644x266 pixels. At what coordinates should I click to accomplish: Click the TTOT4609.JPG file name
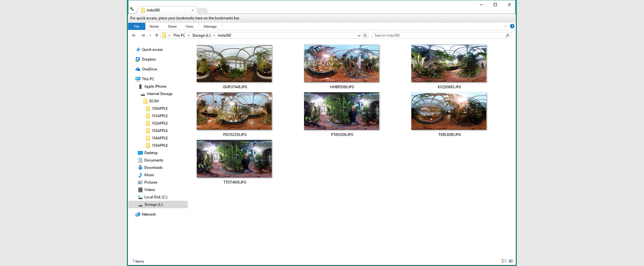[x=235, y=182]
